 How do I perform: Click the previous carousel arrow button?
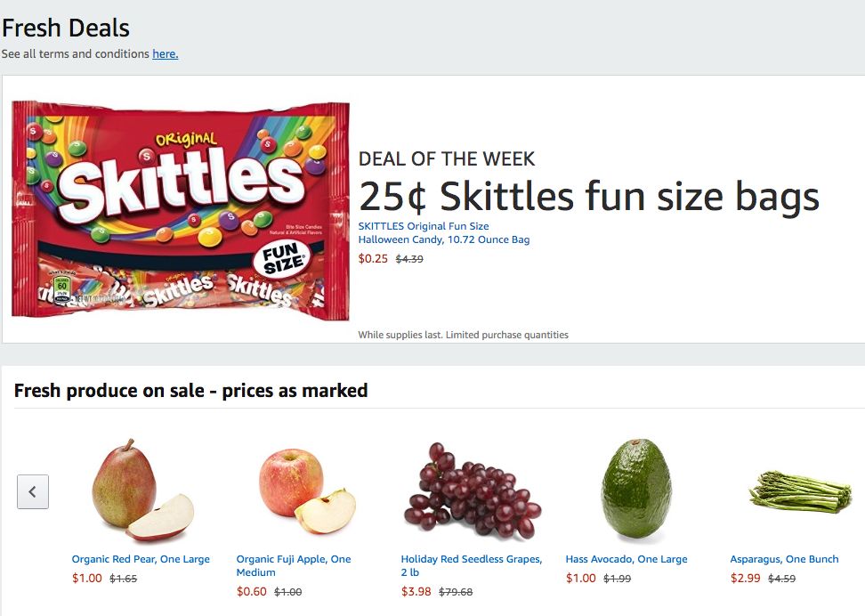[33, 491]
